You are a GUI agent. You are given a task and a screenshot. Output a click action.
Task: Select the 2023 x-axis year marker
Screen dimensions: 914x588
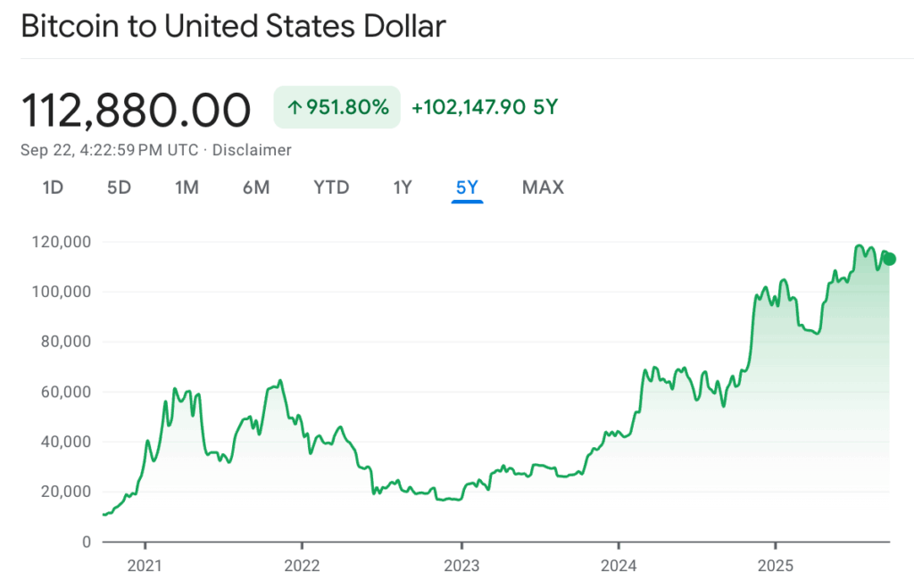(x=460, y=566)
